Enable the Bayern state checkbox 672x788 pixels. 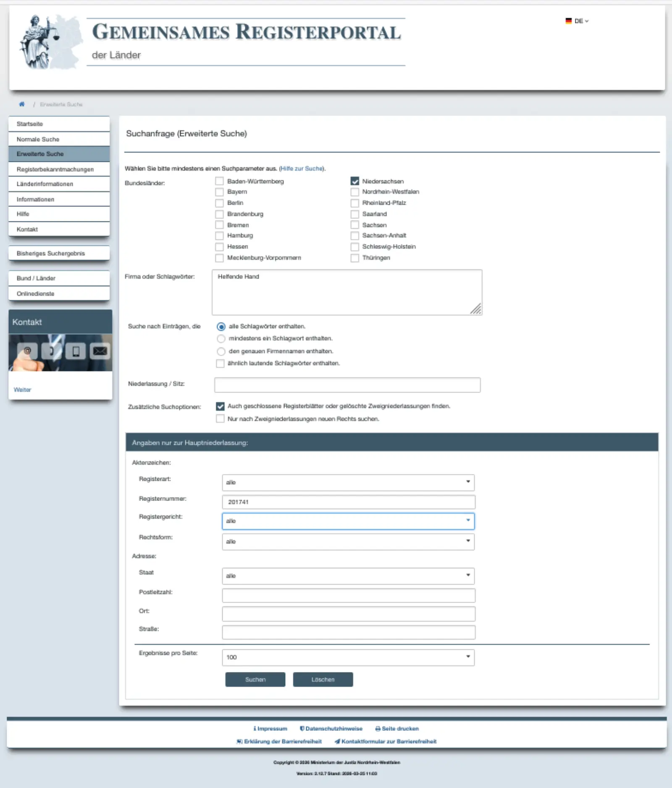(x=219, y=192)
